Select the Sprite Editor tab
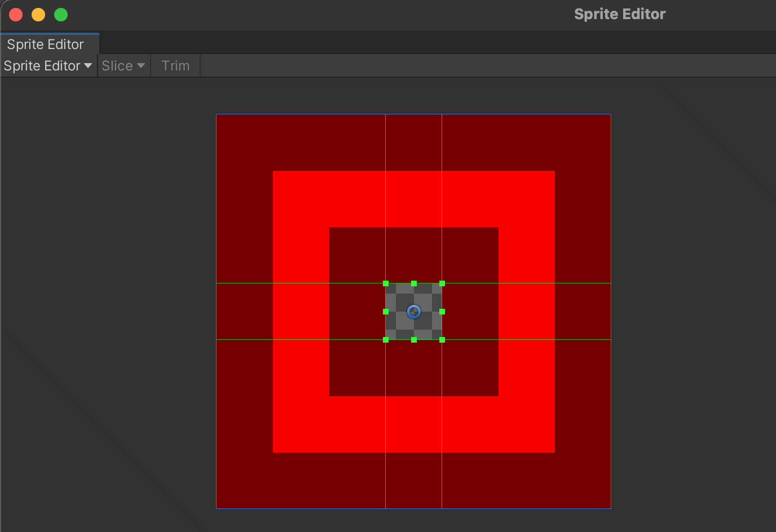This screenshot has width=776, height=532. click(x=46, y=45)
